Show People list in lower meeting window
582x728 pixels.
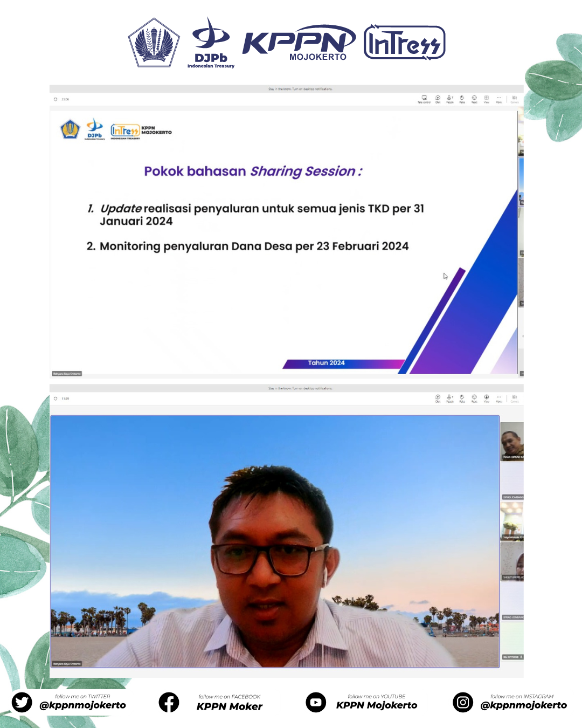(450, 398)
